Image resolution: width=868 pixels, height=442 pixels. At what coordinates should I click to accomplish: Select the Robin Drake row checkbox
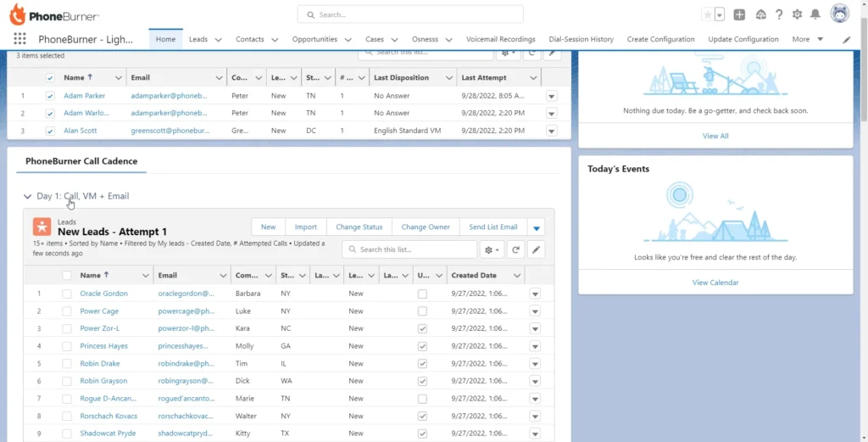coord(67,364)
